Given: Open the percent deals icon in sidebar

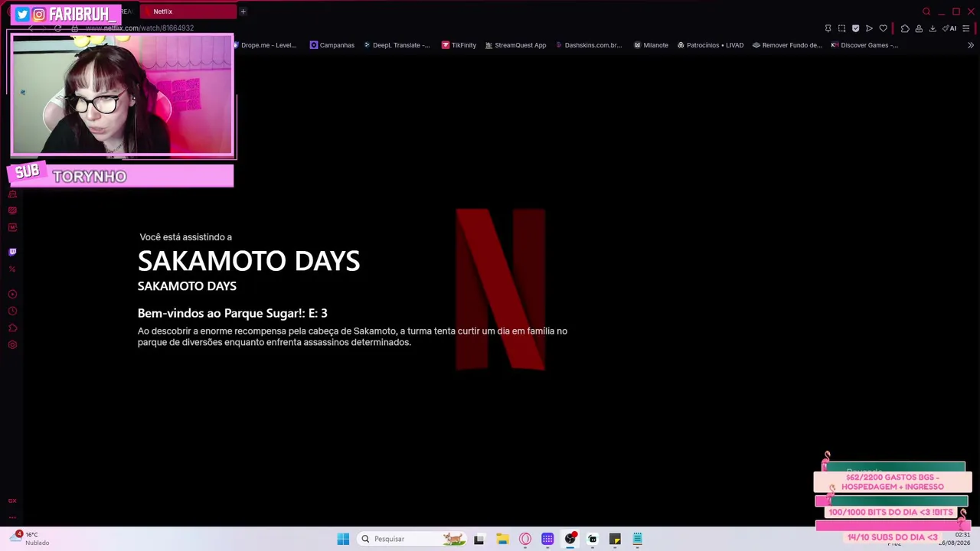Looking at the screenshot, I should (x=12, y=269).
